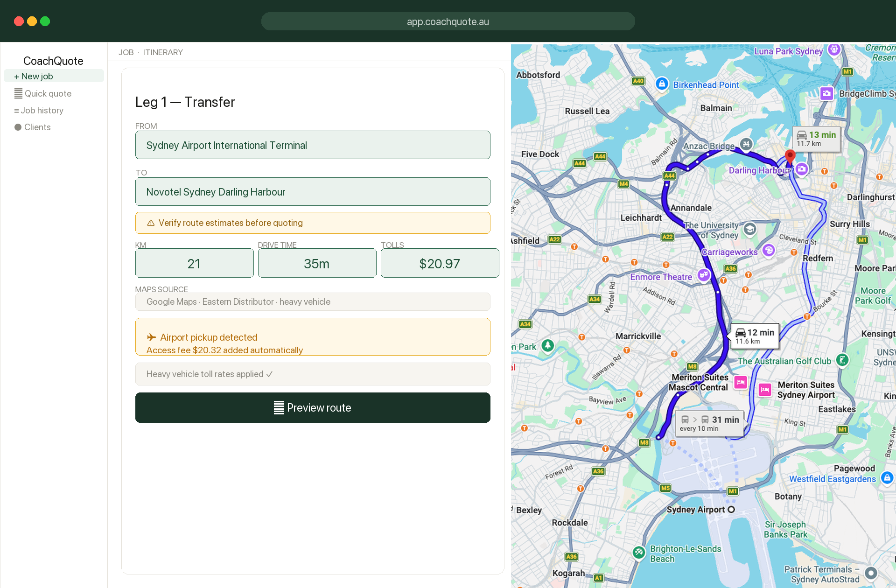Edit the FROM field Sydney Airport International Terminal
896x588 pixels.
click(313, 145)
